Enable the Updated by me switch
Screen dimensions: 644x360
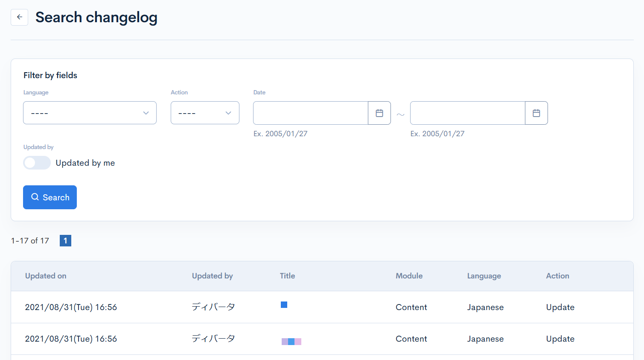(37, 163)
